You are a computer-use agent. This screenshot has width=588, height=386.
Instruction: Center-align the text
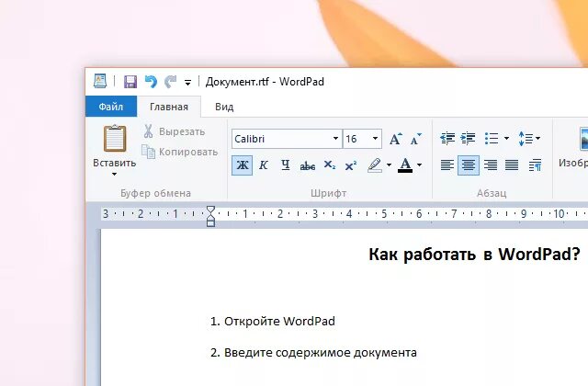pos(469,165)
